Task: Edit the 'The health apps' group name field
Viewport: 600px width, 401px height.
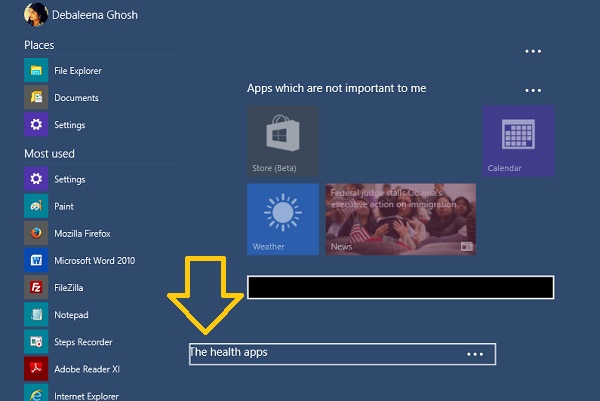Action: (x=342, y=354)
